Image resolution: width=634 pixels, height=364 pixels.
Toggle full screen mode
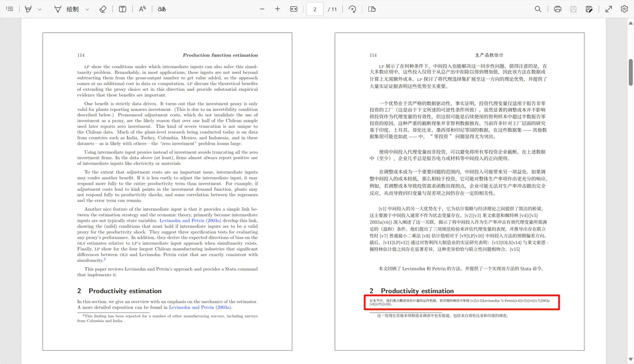609,9
